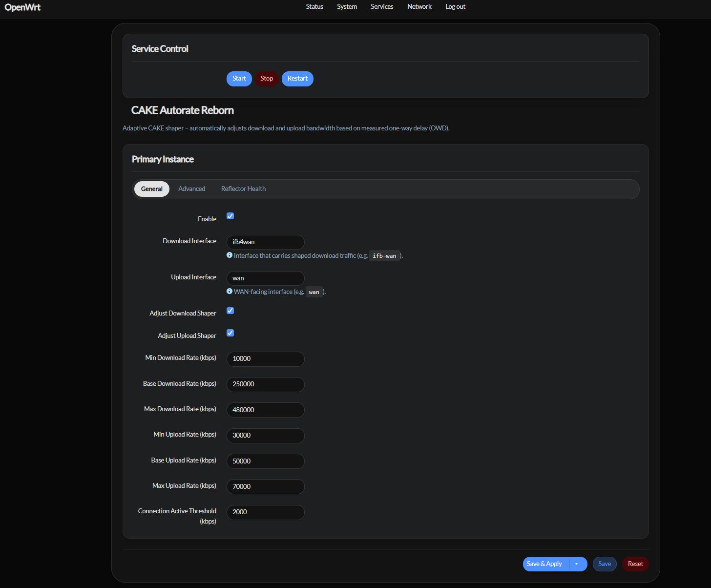Open the System menu
Image resolution: width=711 pixels, height=588 pixels.
coord(347,7)
